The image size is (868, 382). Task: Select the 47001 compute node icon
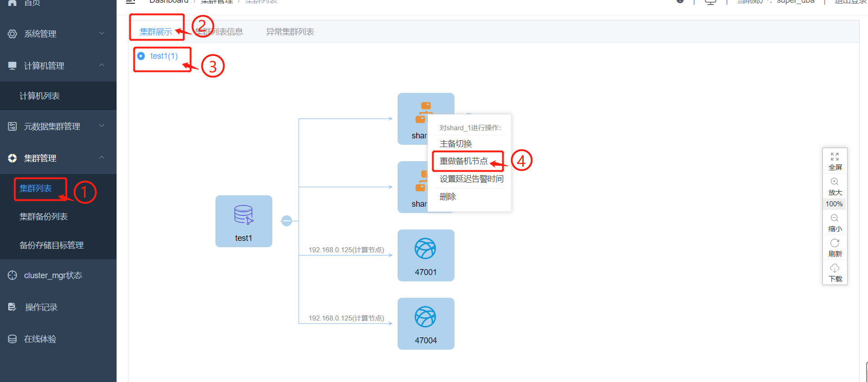[x=425, y=249]
